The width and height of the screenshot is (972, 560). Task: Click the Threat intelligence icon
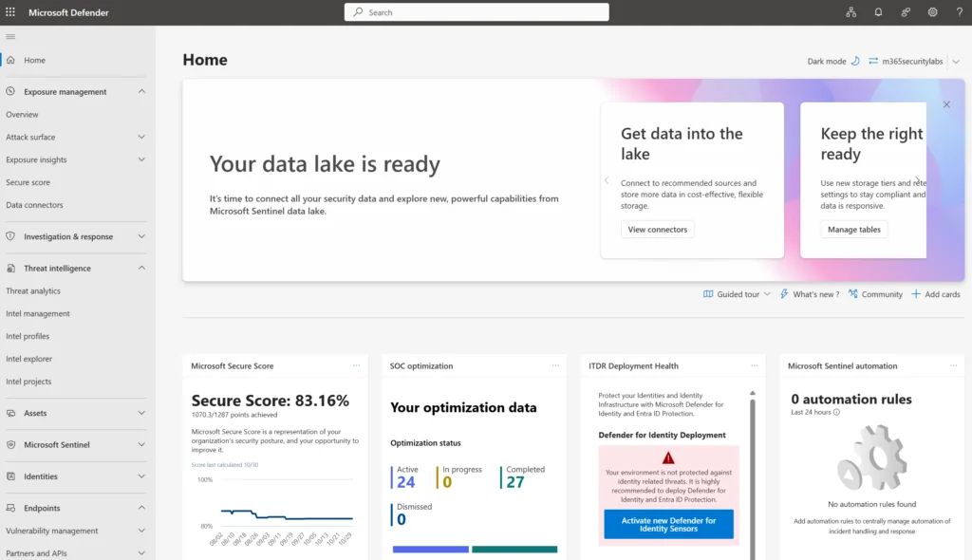coord(10,268)
